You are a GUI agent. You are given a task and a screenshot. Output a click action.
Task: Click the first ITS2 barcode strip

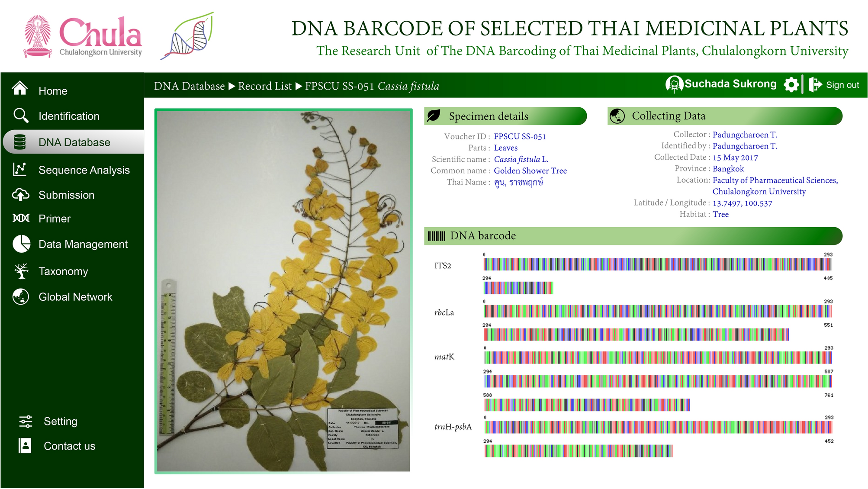[657, 264]
